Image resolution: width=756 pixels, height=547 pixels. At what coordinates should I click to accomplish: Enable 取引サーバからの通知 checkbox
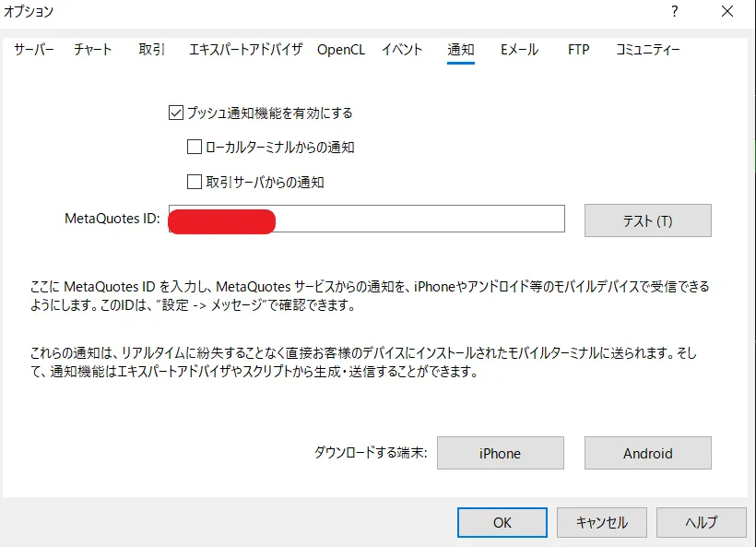[x=193, y=182]
